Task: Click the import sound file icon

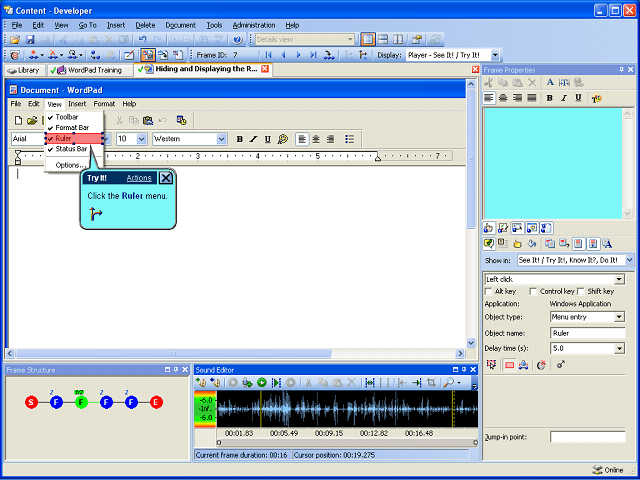Action: [200, 382]
